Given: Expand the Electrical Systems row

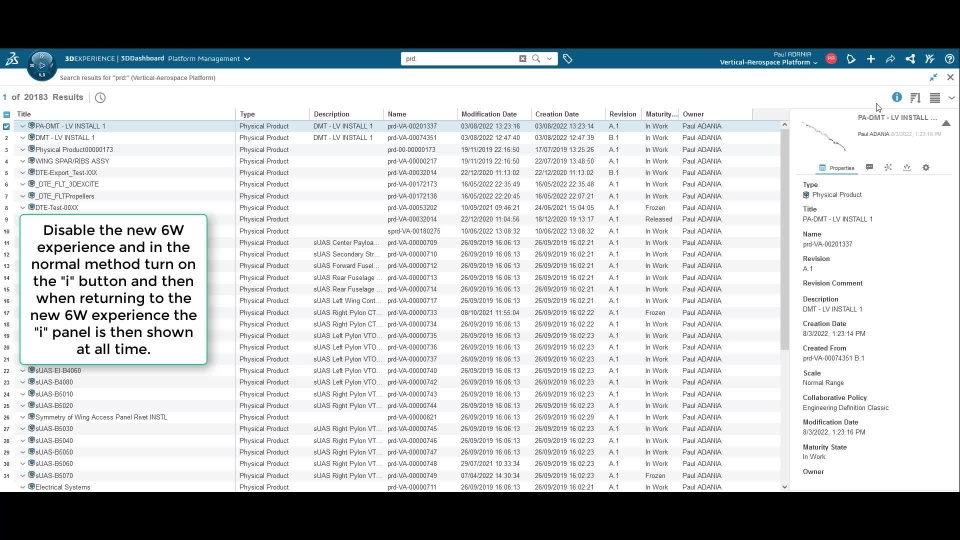Looking at the screenshot, I should coord(23,487).
